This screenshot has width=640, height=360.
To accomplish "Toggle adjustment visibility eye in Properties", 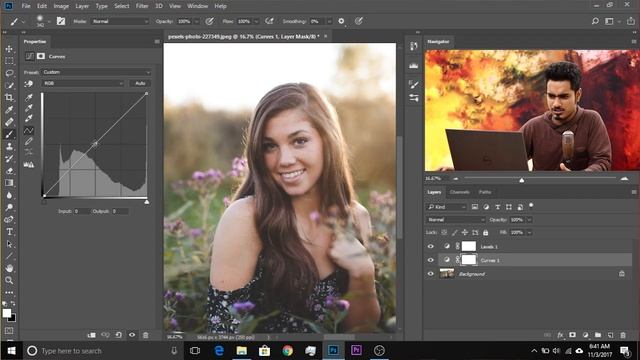I will 132,335.
